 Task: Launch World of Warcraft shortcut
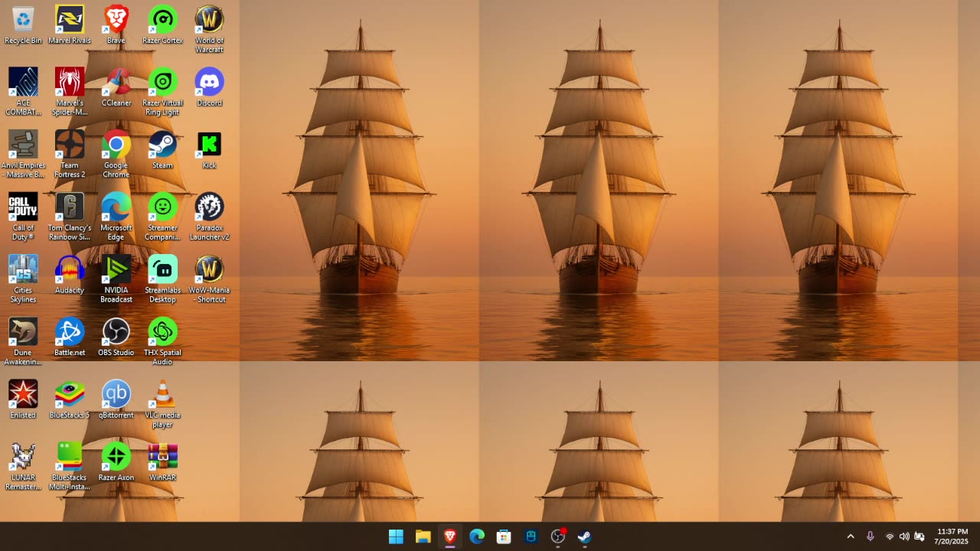tap(209, 29)
